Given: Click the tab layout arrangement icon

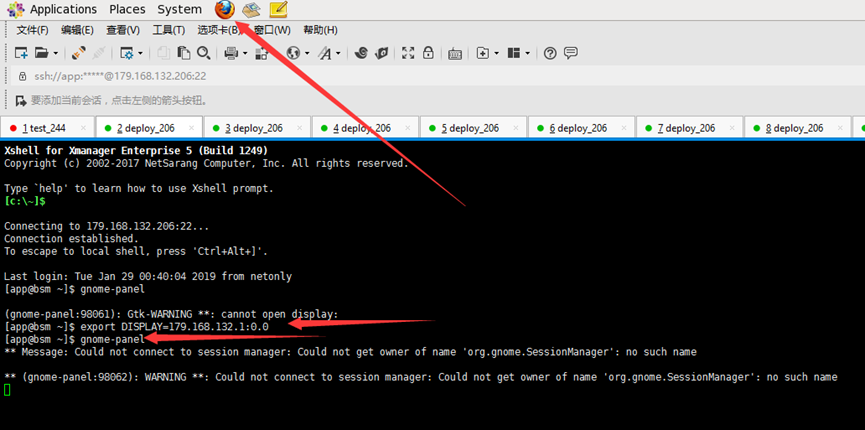Looking at the screenshot, I should pyautogui.click(x=514, y=53).
